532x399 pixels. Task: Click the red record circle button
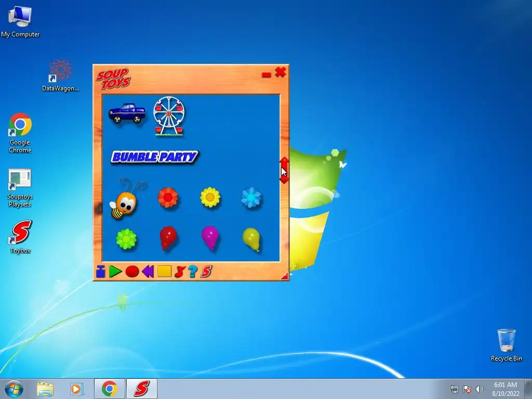click(x=132, y=272)
